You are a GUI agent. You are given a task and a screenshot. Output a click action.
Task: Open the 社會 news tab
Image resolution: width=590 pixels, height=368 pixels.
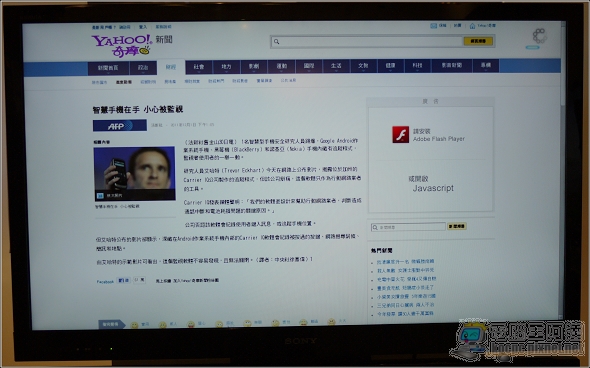click(199, 67)
